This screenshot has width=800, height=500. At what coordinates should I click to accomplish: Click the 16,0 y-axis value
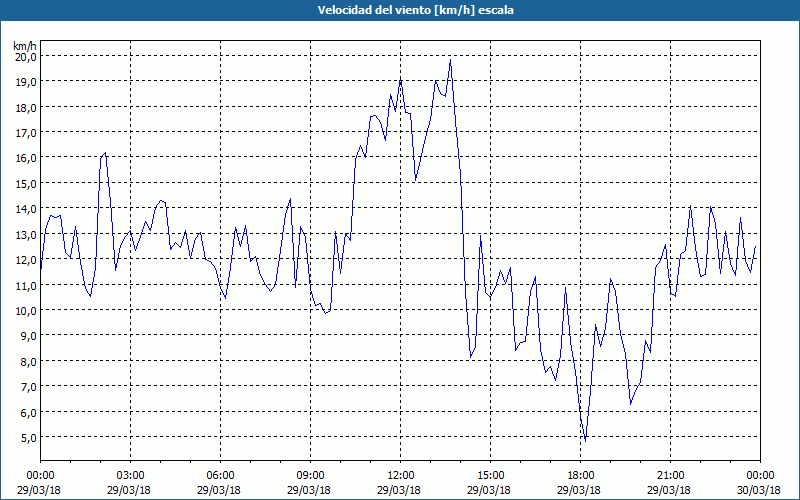click(26, 158)
